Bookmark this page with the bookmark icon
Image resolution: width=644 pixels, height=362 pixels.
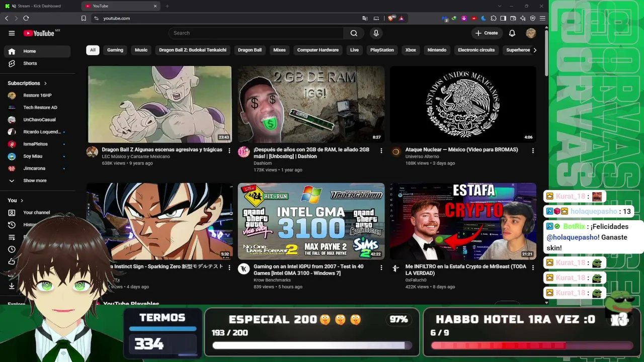(x=84, y=18)
